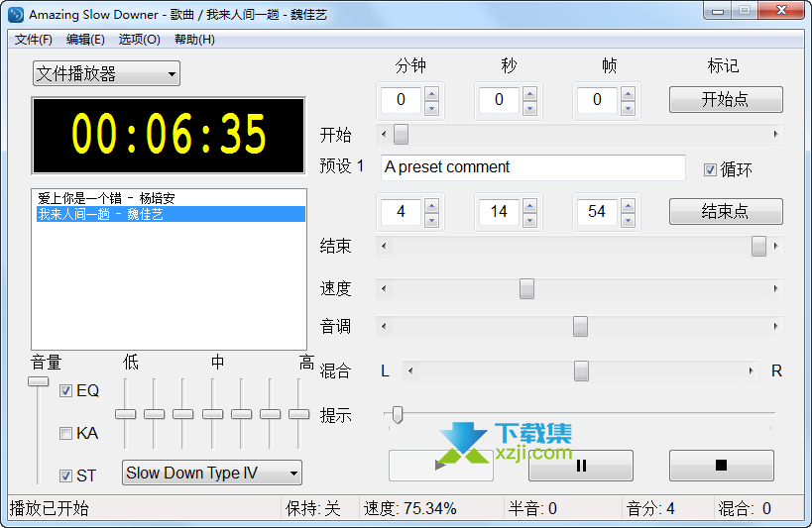The width and height of the screenshot is (812, 528).
Task: Select 爱上你是一个错 - 杨培安 in playlist
Action: pos(171,198)
